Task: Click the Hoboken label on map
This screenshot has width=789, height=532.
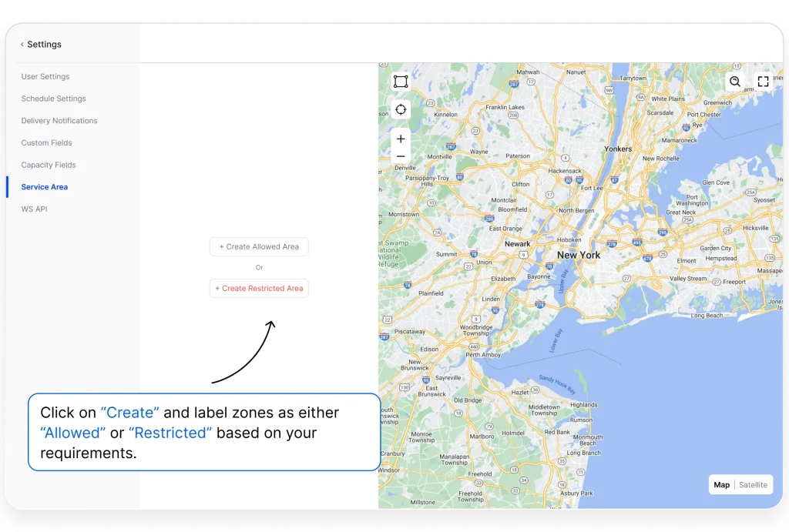Action: [569, 240]
